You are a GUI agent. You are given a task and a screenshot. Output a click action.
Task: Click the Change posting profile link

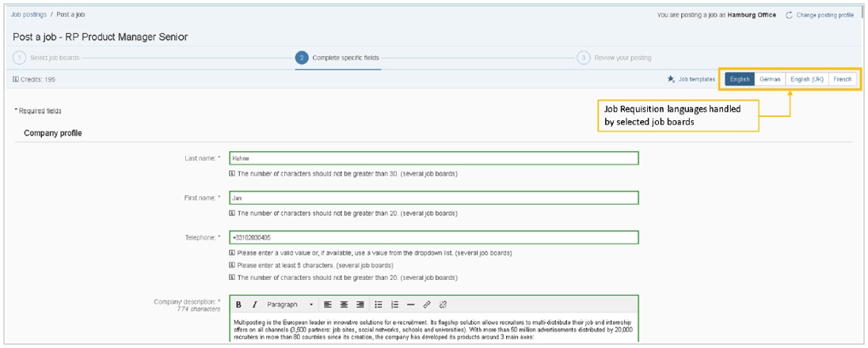tap(824, 15)
